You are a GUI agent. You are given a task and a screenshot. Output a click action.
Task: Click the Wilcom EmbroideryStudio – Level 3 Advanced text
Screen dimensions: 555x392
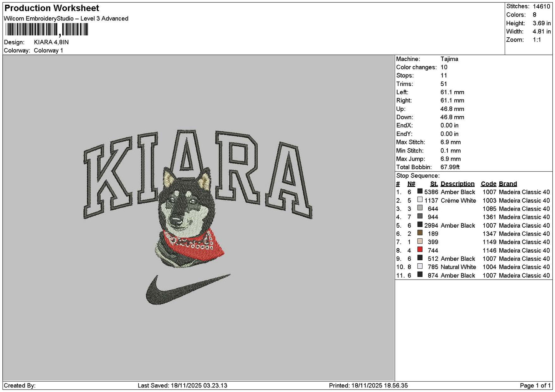point(66,18)
